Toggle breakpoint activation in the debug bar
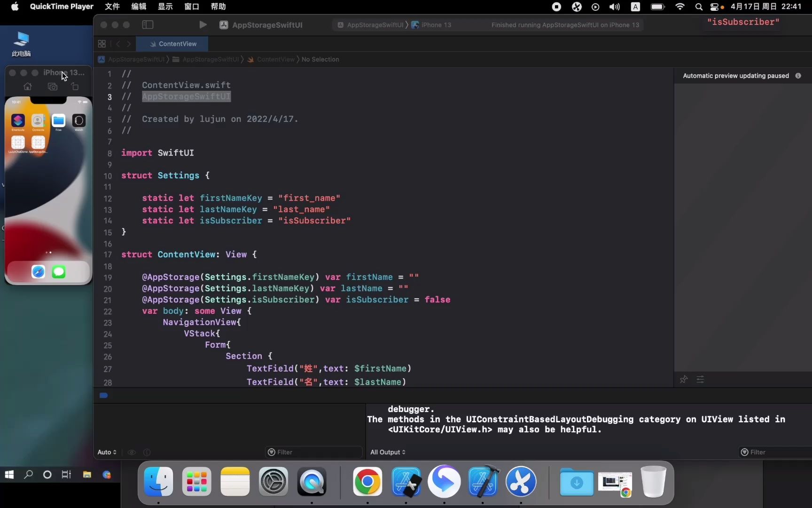 103,395
